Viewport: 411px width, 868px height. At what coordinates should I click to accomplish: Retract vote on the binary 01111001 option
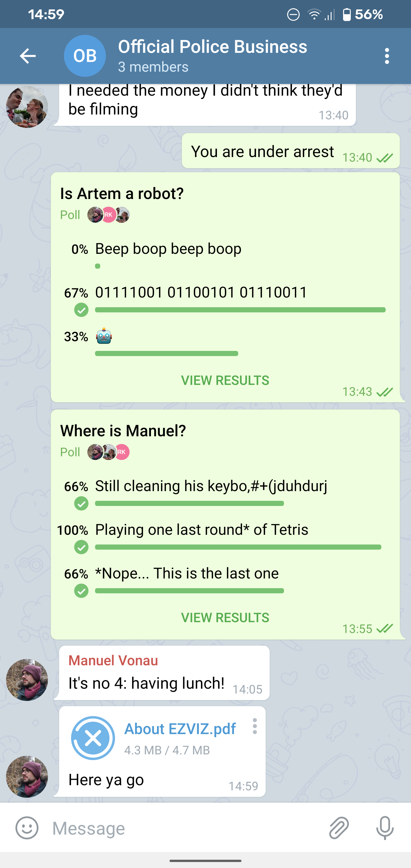[81, 310]
